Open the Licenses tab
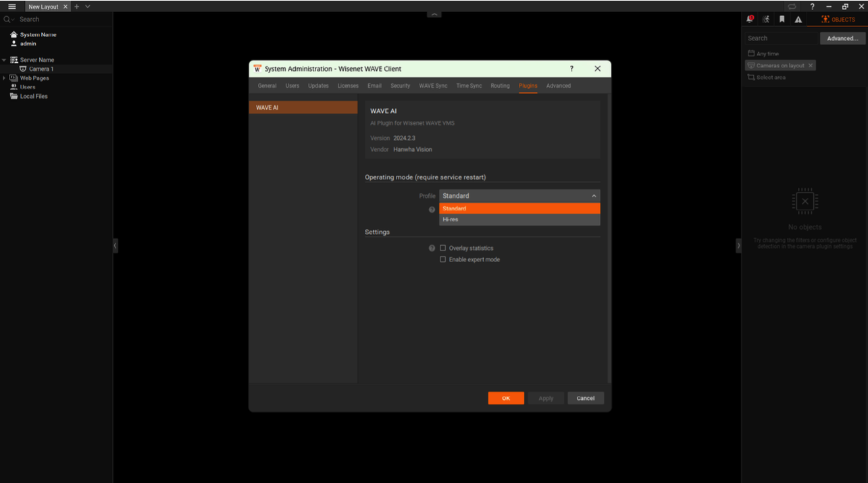The width and height of the screenshot is (868, 483). coord(349,86)
